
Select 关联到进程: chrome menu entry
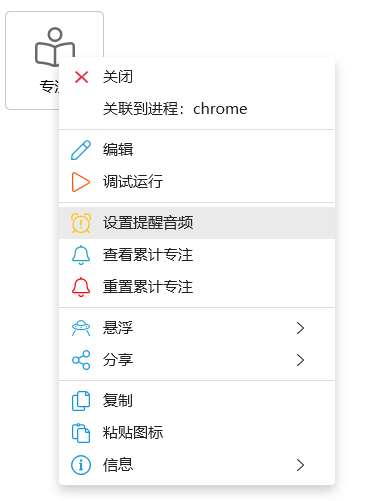click(x=197, y=109)
